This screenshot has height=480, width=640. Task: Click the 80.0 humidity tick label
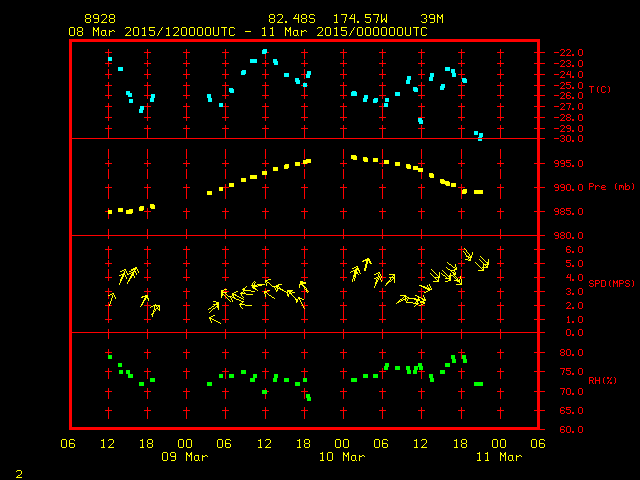point(564,353)
